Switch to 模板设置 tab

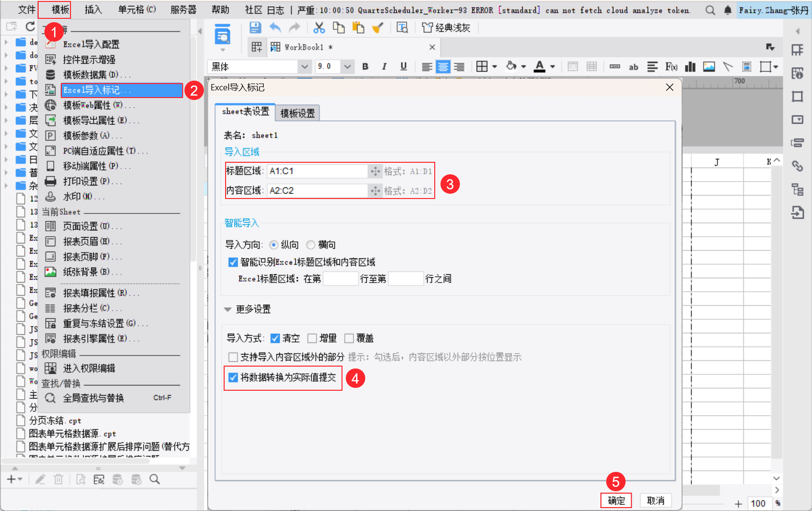click(x=298, y=113)
